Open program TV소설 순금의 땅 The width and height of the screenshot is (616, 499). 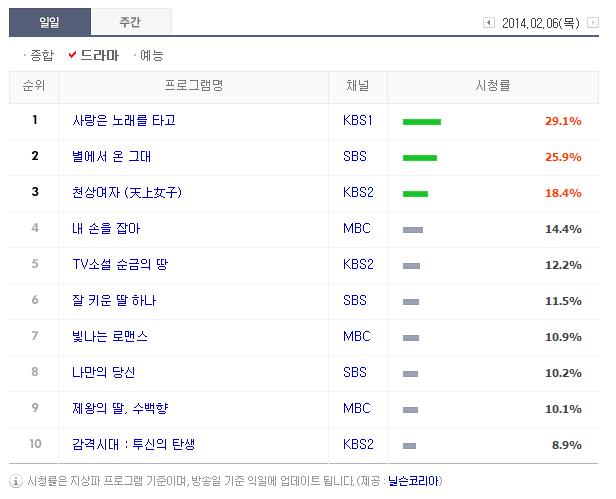[x=120, y=265]
